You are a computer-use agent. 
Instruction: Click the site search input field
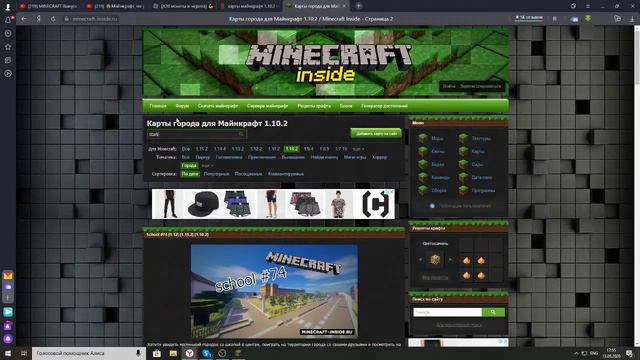447,312
